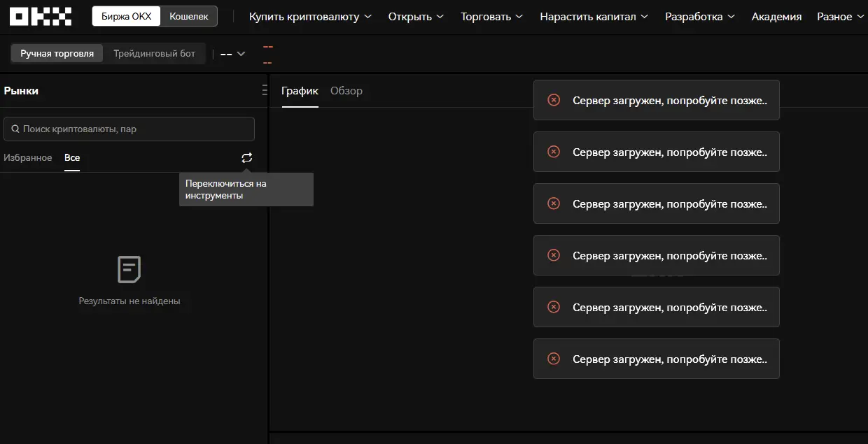Screen dimensions: 868x444
Task: Select the Биржа OKX toggle option
Action: click(x=126, y=16)
